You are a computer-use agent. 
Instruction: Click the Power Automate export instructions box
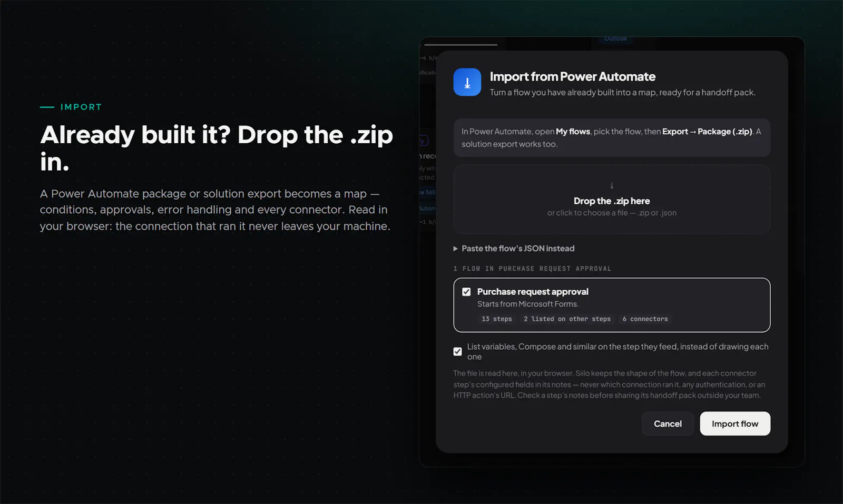pos(612,137)
